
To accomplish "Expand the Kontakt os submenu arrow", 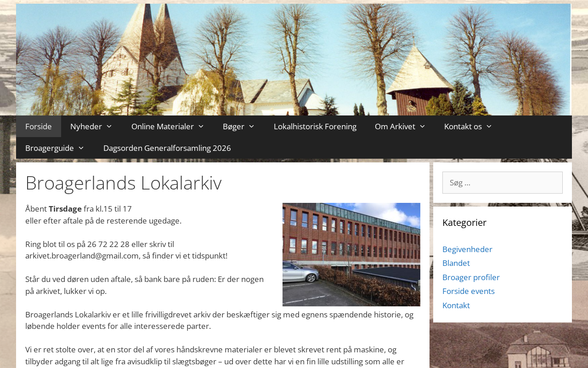I will coord(489,126).
